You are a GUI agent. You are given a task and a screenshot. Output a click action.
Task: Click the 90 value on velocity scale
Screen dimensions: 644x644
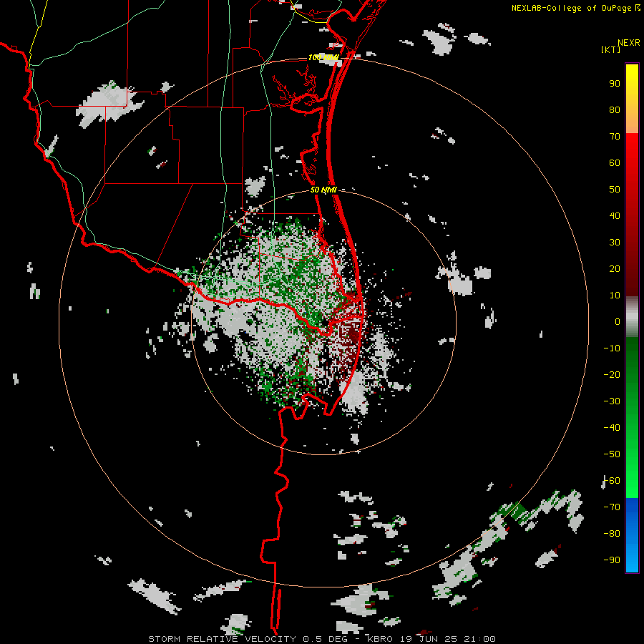[x=615, y=84]
